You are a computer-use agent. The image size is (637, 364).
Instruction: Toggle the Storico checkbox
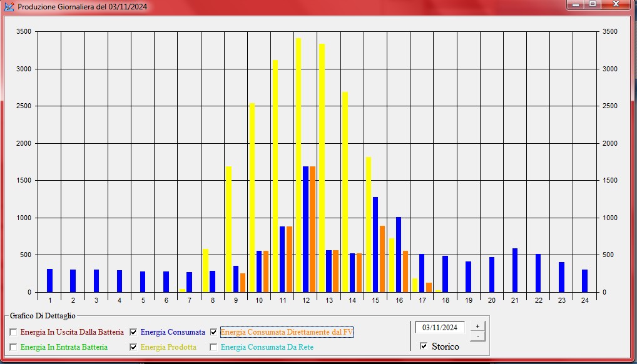tap(424, 346)
